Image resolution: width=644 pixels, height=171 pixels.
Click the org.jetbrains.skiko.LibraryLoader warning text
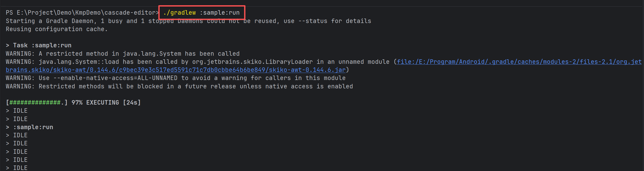(252, 62)
